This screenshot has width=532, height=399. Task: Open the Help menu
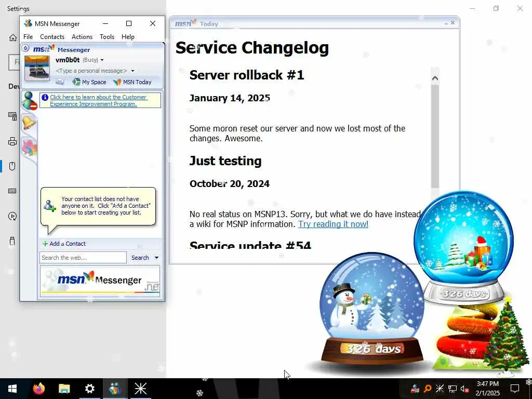[x=128, y=37]
